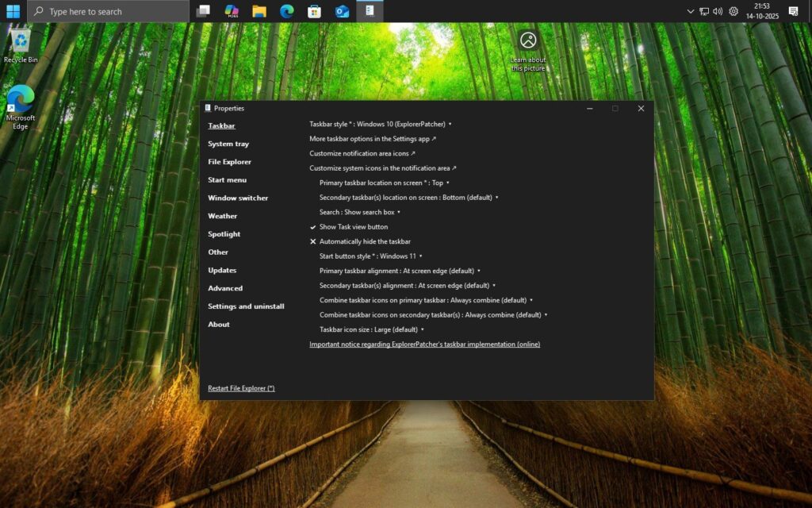Open Microsoft Edge from the taskbar
The width and height of the screenshot is (812, 508).
[x=285, y=11]
